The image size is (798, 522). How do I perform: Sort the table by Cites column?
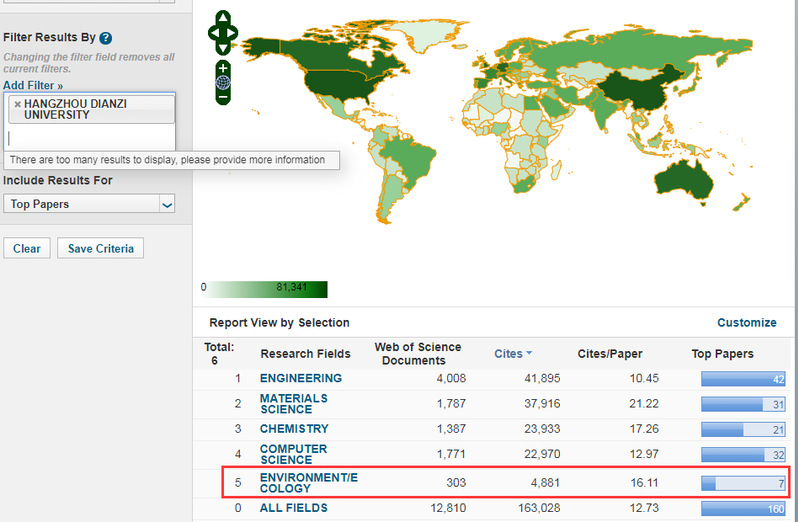point(512,353)
